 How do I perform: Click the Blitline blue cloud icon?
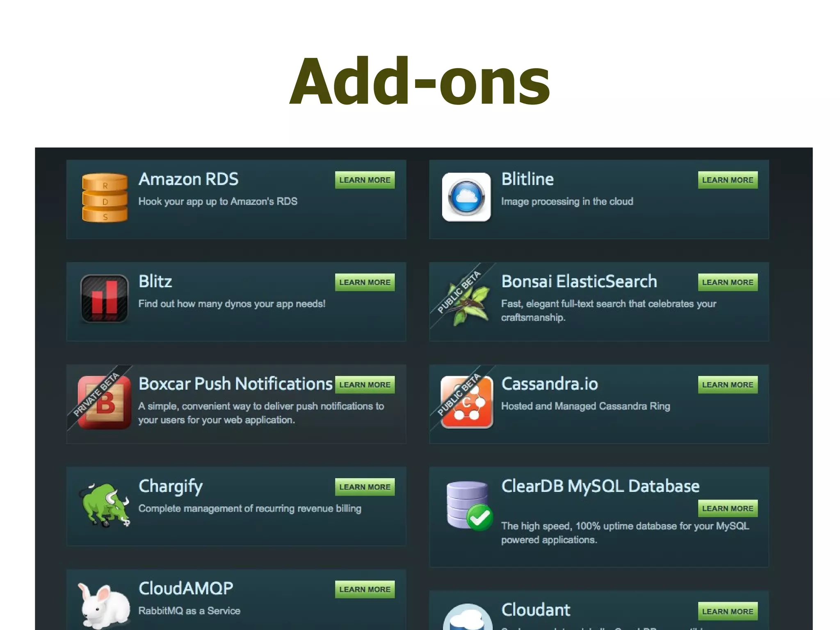[x=466, y=197]
